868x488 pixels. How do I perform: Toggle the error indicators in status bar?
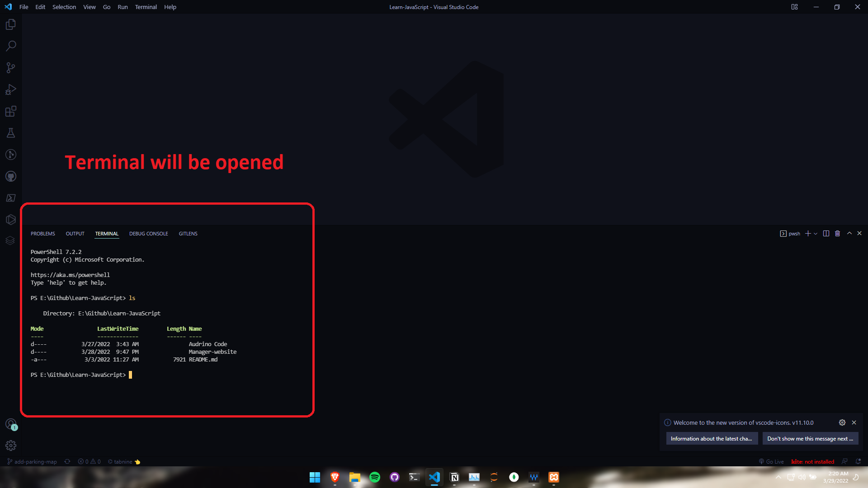coord(90,462)
